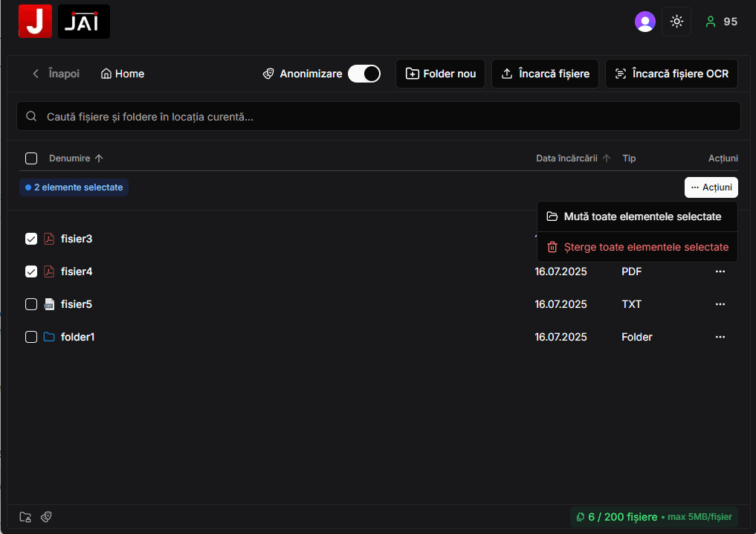756x534 pixels.
Task: Click the anonymization mask icon in the bottom bar
Action: point(46,517)
